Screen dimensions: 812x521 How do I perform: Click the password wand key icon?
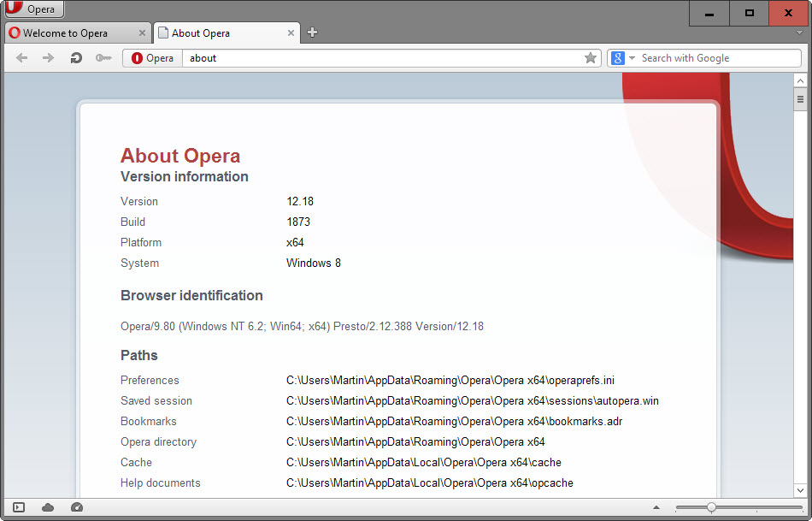pyautogui.click(x=103, y=58)
